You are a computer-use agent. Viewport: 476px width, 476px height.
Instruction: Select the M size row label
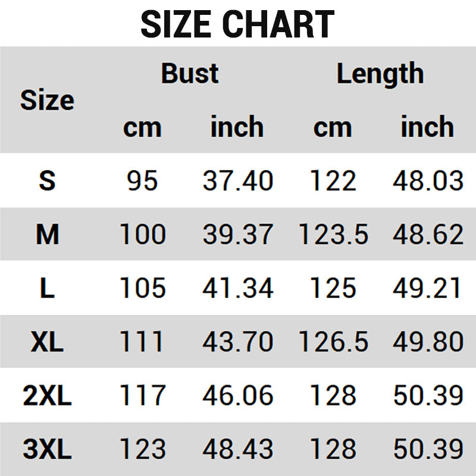pos(47,234)
